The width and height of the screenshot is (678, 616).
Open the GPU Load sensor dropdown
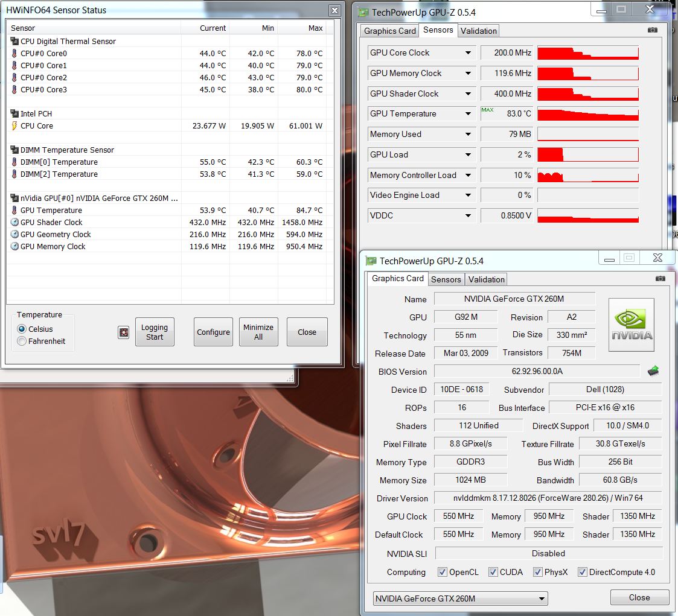468,154
